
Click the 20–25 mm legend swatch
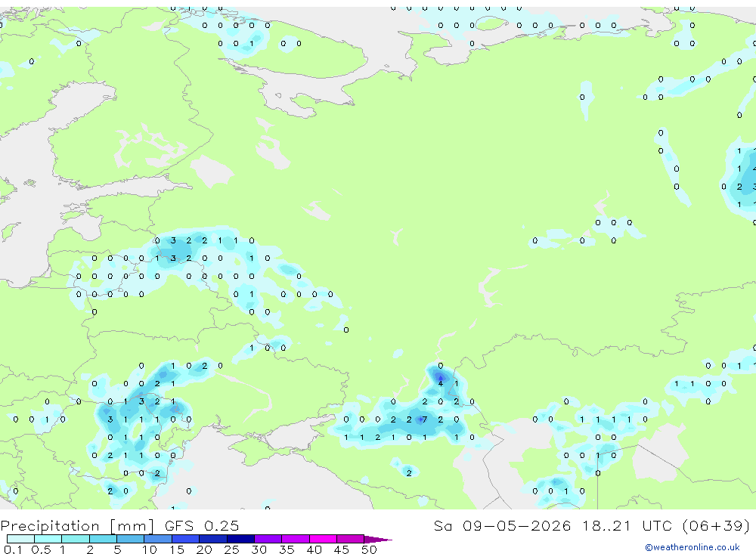point(213,539)
